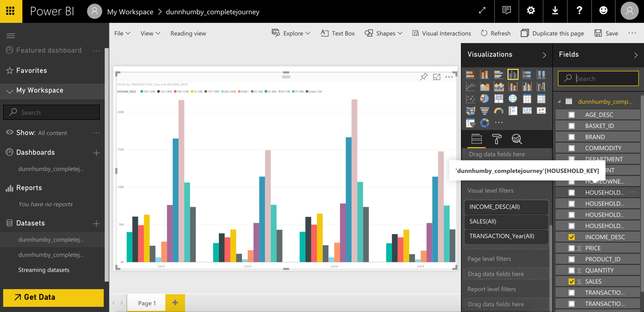Pick the card 123 visualization
The height and width of the screenshot is (312, 644).
click(527, 111)
